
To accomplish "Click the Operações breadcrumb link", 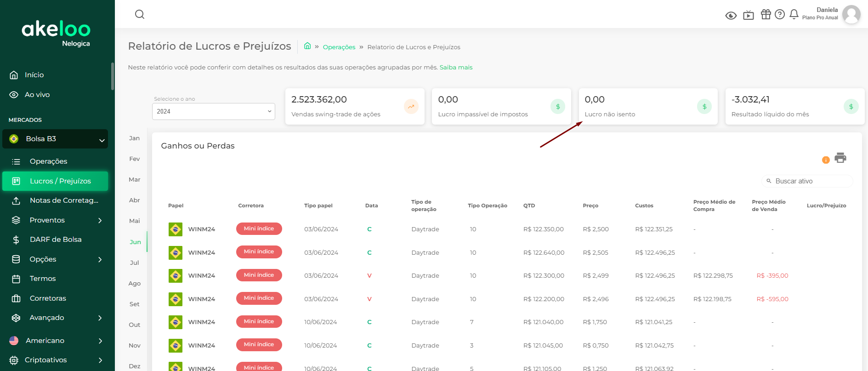I will pyautogui.click(x=339, y=47).
